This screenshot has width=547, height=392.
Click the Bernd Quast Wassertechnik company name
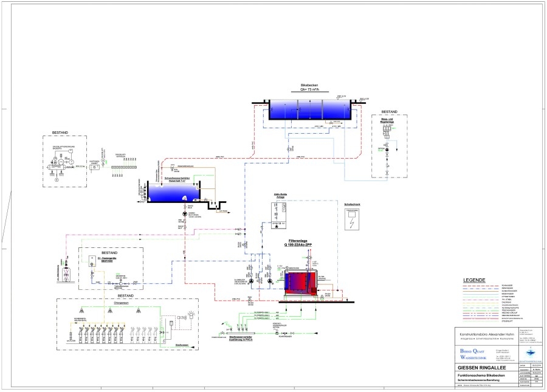[473, 354]
